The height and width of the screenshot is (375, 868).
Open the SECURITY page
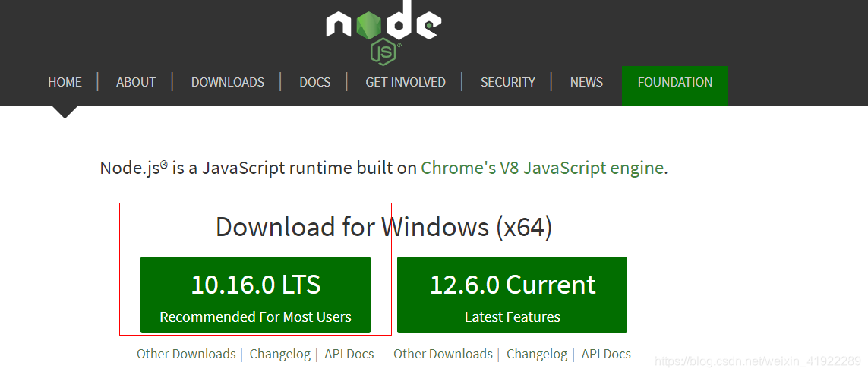click(x=507, y=83)
